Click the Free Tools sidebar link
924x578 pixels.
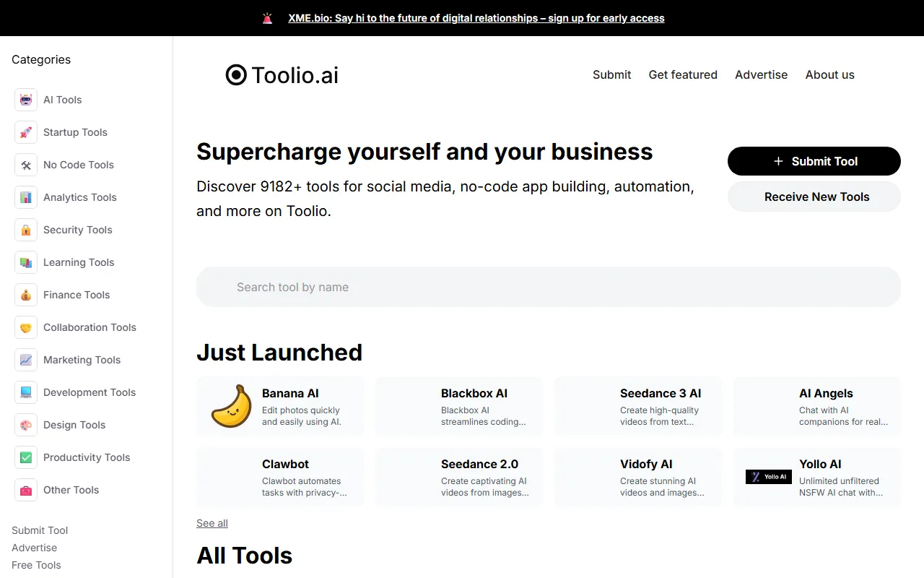36,565
